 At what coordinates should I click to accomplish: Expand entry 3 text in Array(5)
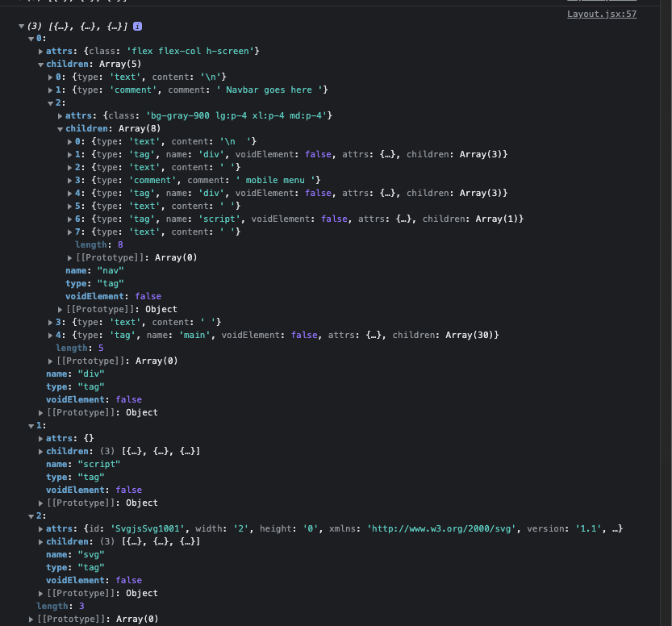(x=50, y=322)
